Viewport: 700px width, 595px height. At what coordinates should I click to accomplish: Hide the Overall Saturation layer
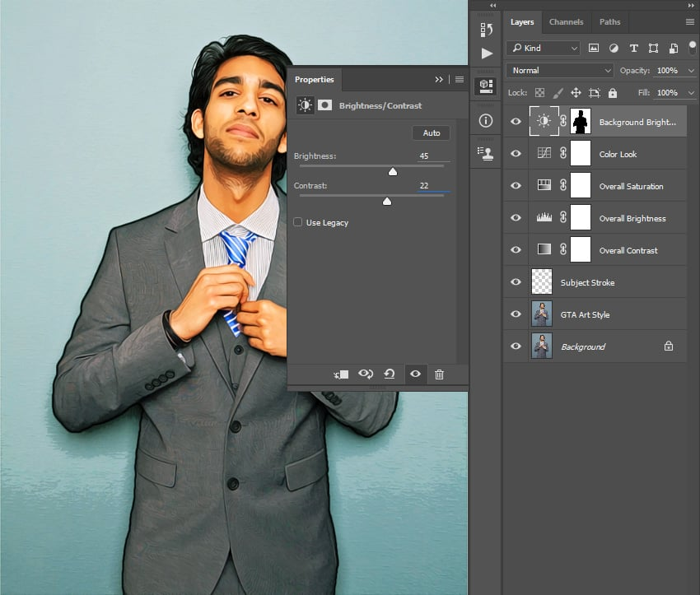[x=516, y=185]
